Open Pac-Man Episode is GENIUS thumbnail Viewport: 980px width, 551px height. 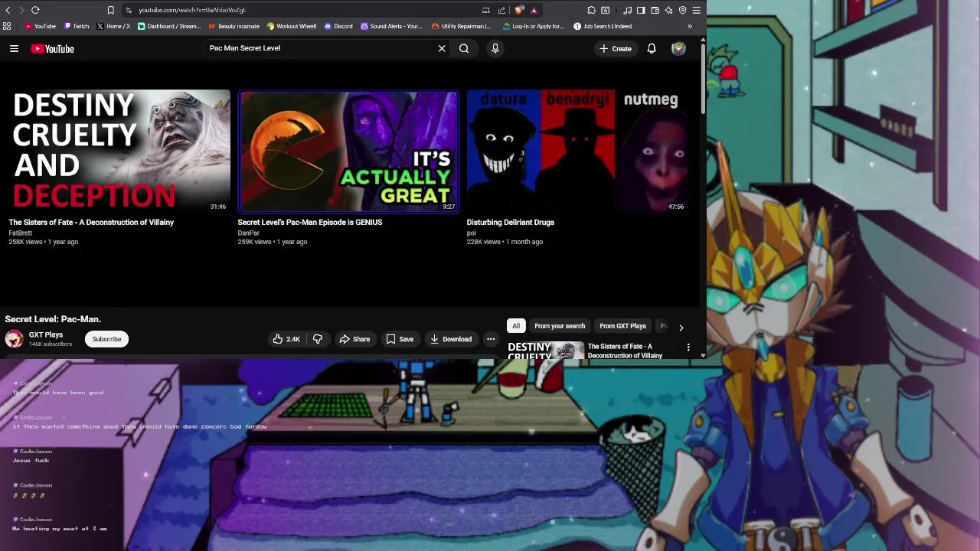pyautogui.click(x=348, y=151)
